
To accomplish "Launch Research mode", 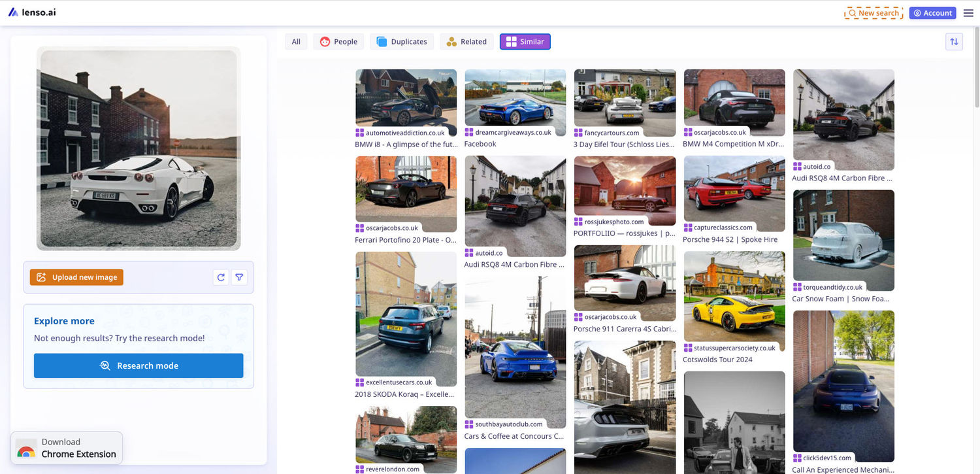I will click(139, 365).
